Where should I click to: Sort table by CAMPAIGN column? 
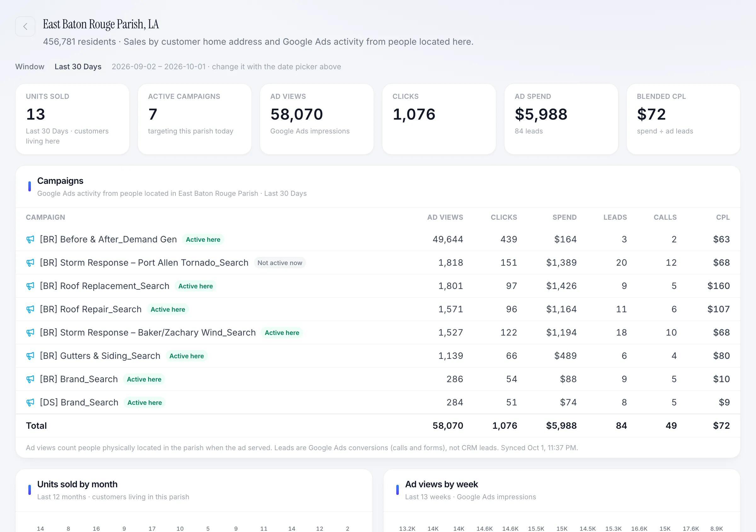click(45, 218)
